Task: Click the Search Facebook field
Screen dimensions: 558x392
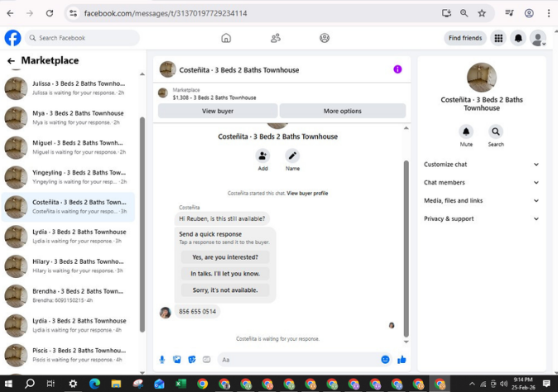Action: pyautogui.click(x=82, y=38)
